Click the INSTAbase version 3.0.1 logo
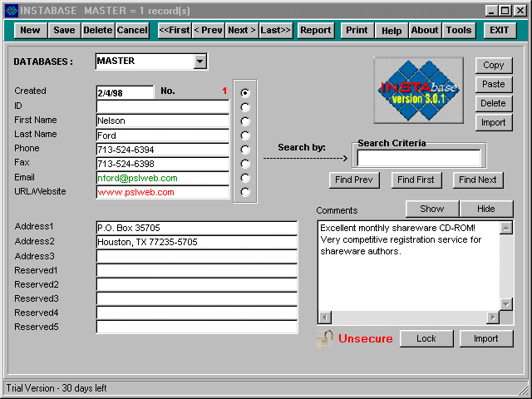532x399 pixels. (x=418, y=91)
